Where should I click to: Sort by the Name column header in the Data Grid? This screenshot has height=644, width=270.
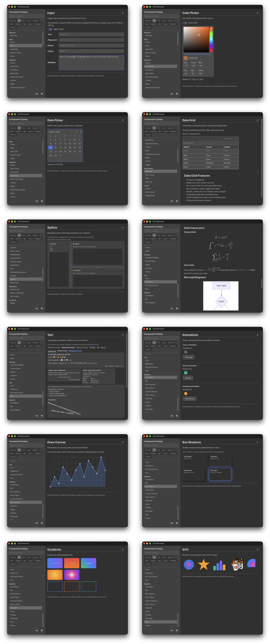[x=194, y=147]
